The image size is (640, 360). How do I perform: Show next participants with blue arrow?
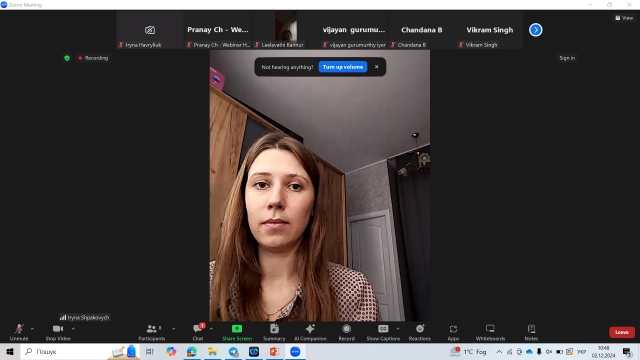[x=536, y=30]
